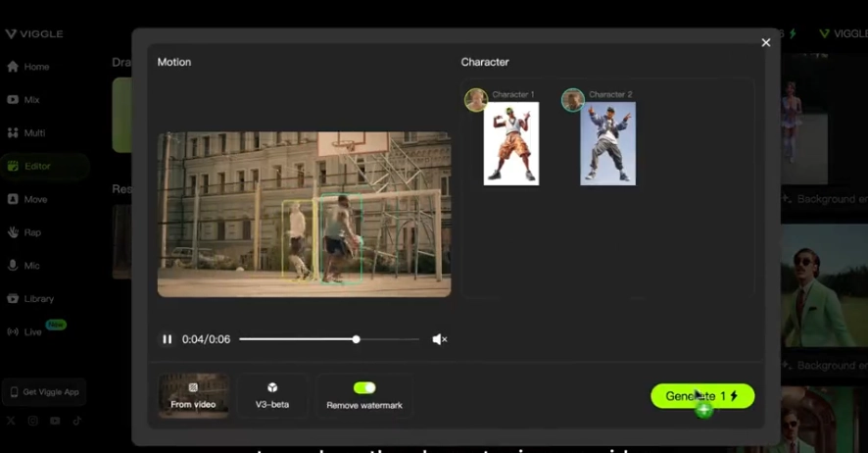The height and width of the screenshot is (453, 868).
Task: Open Viggle's TikTok link icon
Action: pos(77,421)
